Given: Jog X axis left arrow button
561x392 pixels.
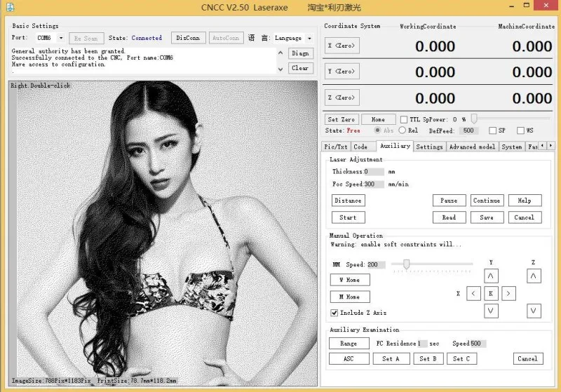Looking at the screenshot, I should coord(473,294).
